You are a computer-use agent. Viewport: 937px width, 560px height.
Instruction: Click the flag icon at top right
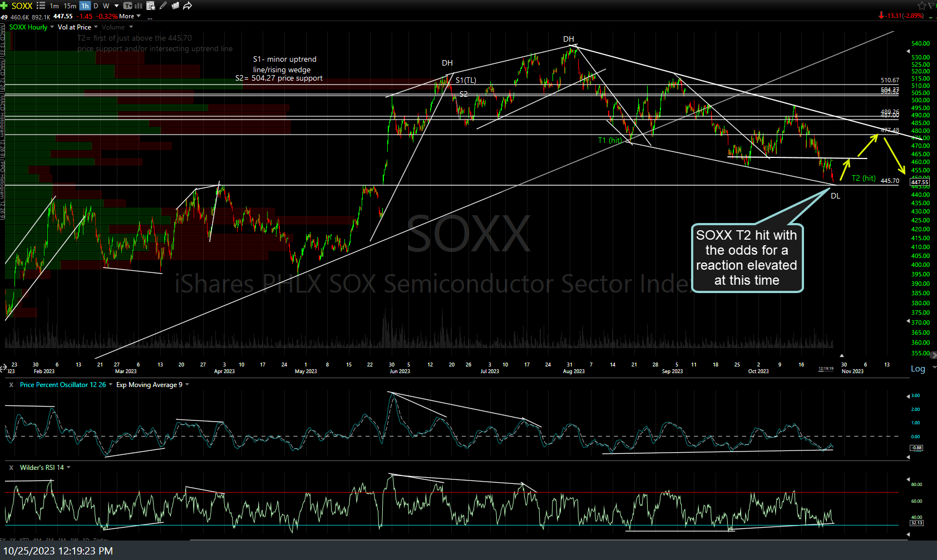(931, 5)
